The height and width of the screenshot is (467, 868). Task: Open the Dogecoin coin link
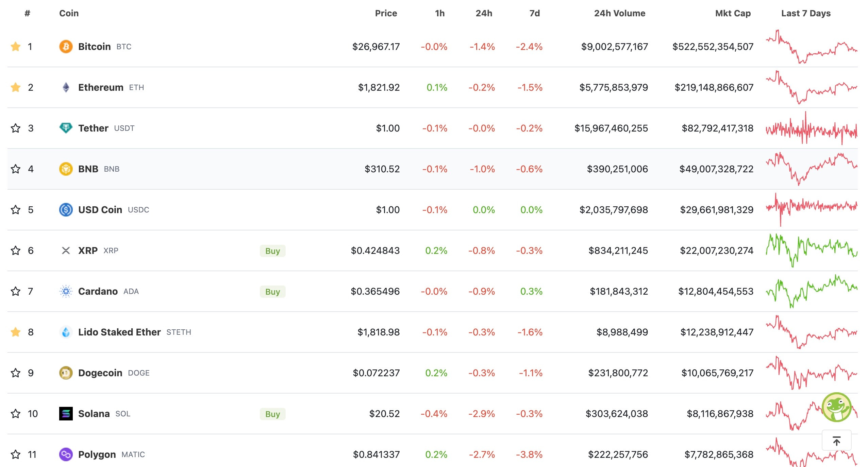(x=100, y=373)
